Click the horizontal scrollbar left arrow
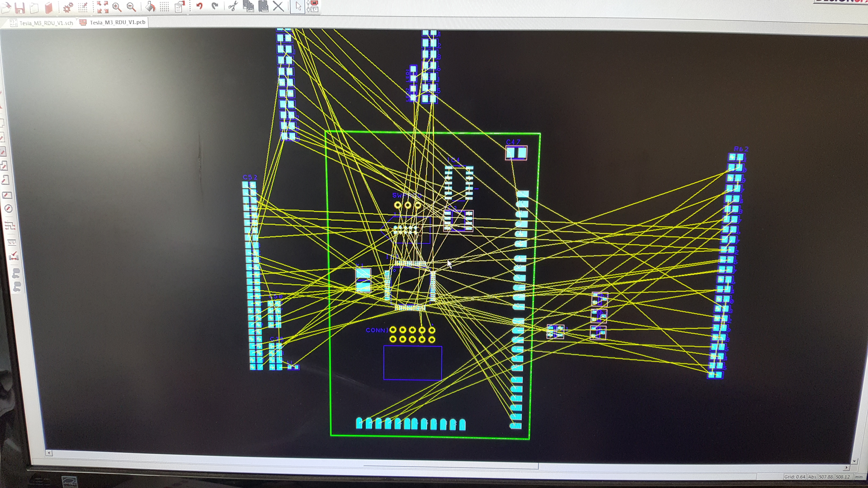 pyautogui.click(x=49, y=453)
